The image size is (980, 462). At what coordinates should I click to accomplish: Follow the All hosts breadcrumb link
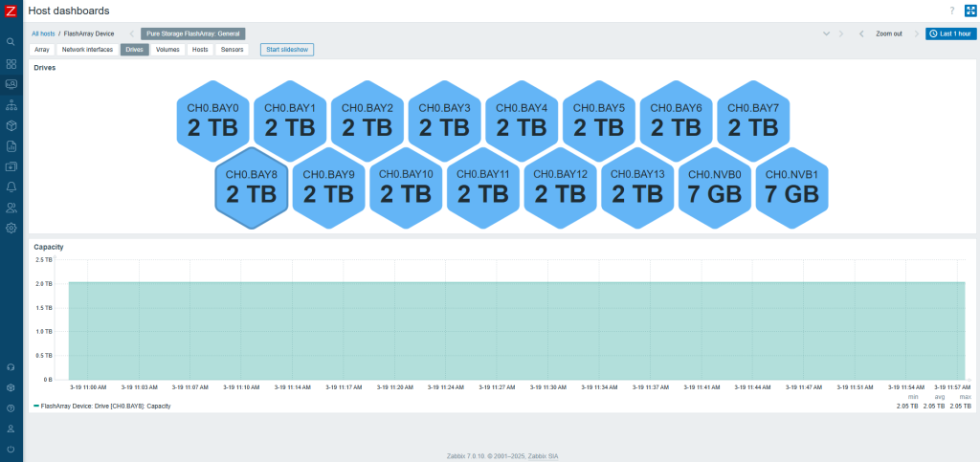click(x=43, y=33)
